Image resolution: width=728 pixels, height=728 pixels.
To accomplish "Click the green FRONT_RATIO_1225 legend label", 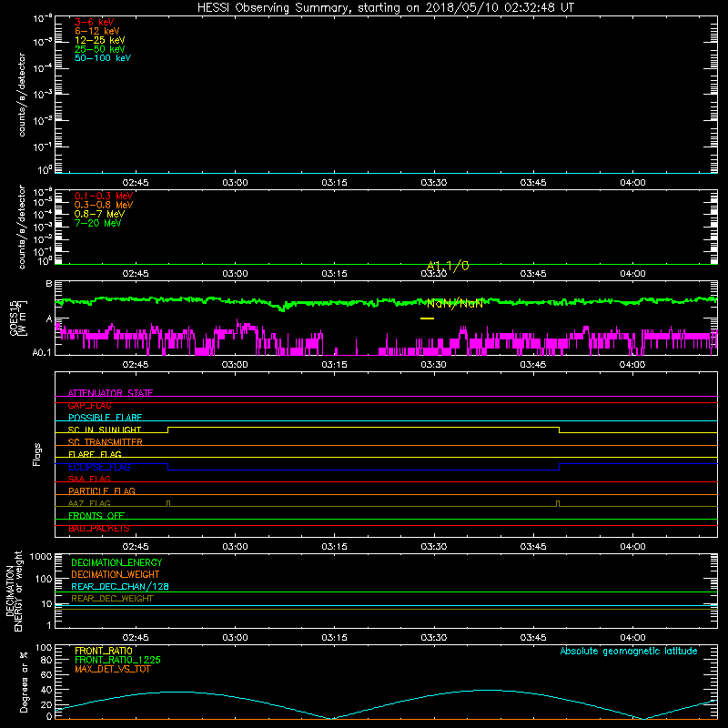I will (x=117, y=660).
